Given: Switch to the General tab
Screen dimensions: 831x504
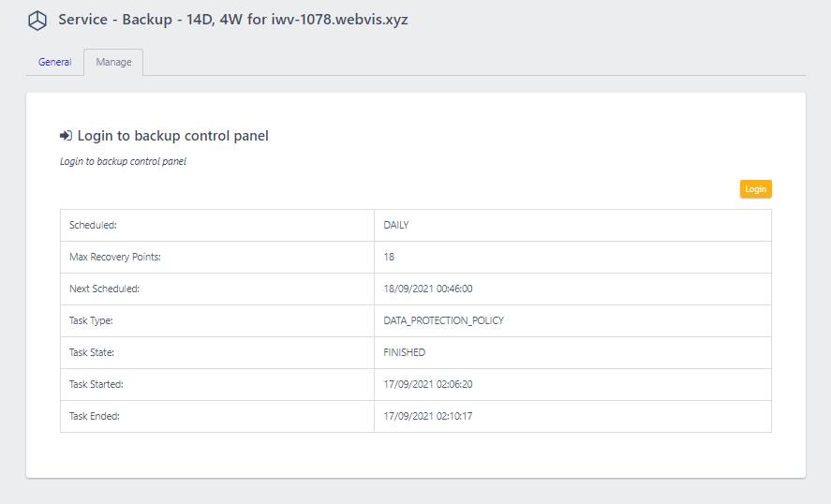Looking at the screenshot, I should 54,62.
